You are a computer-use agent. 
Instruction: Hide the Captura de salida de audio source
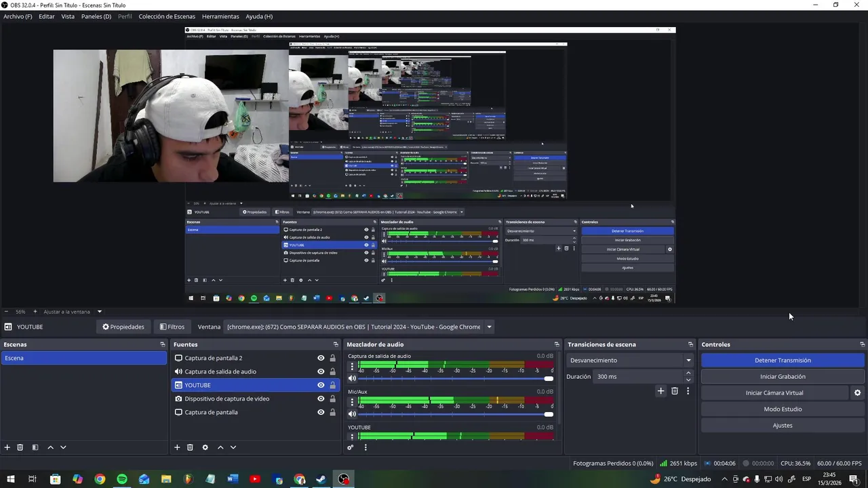[x=321, y=371]
